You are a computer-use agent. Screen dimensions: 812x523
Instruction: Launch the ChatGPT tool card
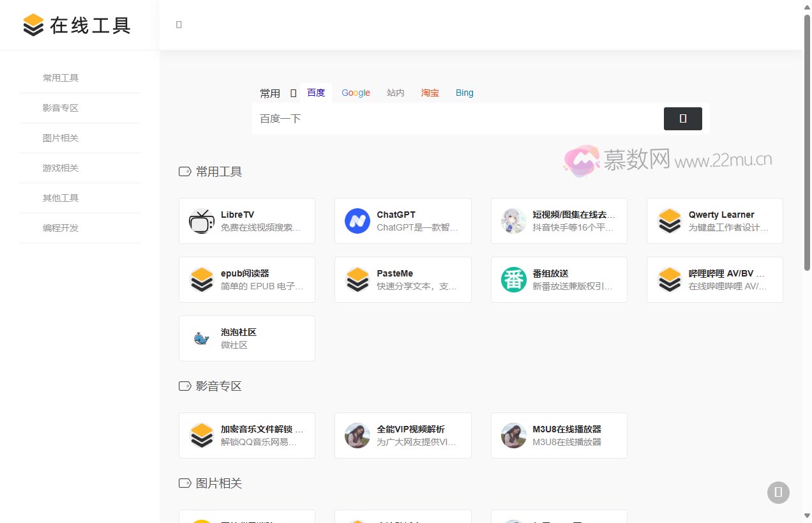pyautogui.click(x=402, y=220)
